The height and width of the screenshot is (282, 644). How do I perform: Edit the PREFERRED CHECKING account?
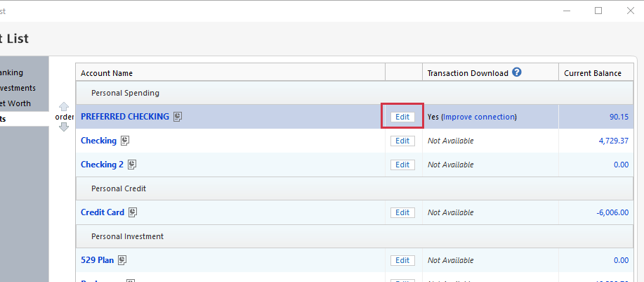402,117
